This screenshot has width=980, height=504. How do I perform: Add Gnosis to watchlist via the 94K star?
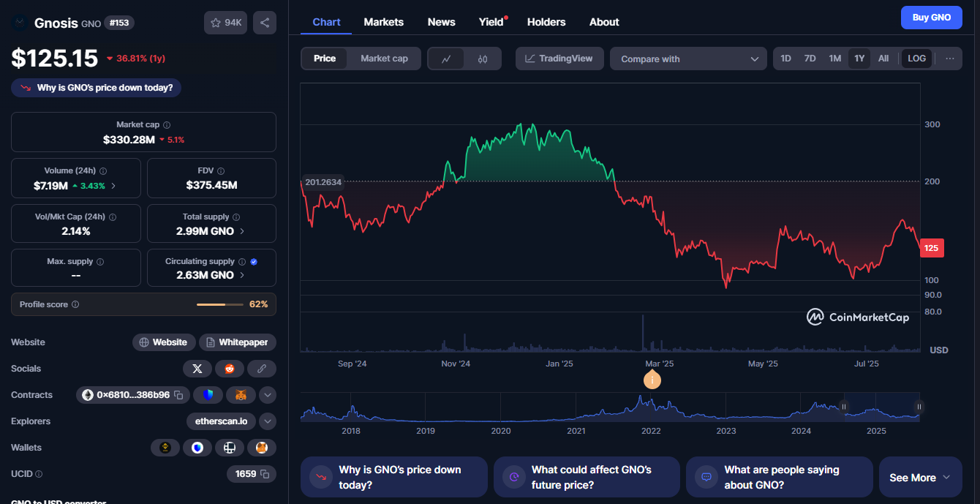(x=225, y=23)
